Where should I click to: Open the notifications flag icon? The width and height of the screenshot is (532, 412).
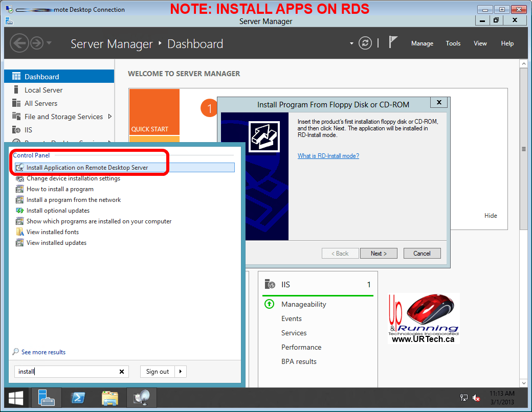click(x=393, y=43)
